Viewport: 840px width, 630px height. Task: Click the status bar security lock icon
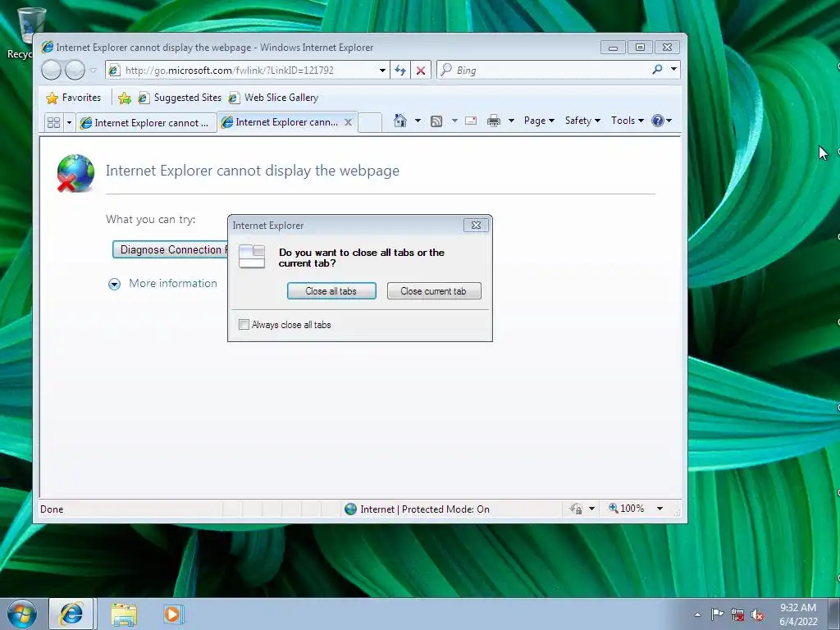pyautogui.click(x=577, y=509)
